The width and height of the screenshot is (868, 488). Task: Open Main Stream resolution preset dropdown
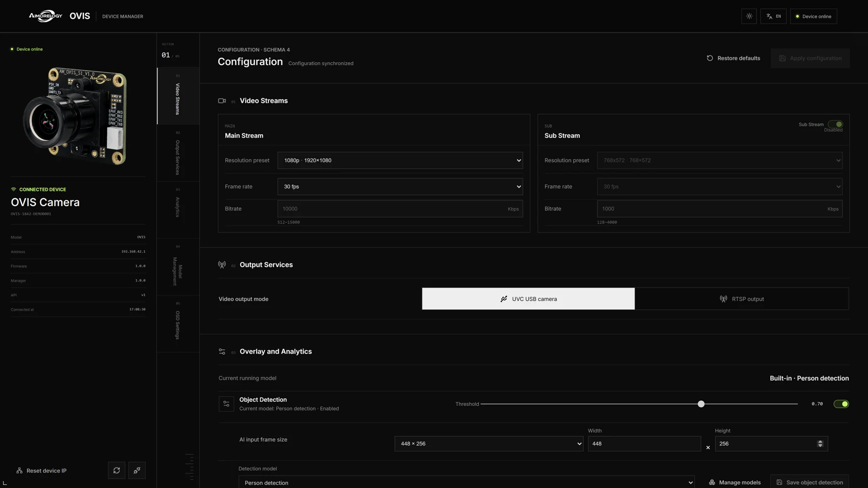pyautogui.click(x=400, y=160)
